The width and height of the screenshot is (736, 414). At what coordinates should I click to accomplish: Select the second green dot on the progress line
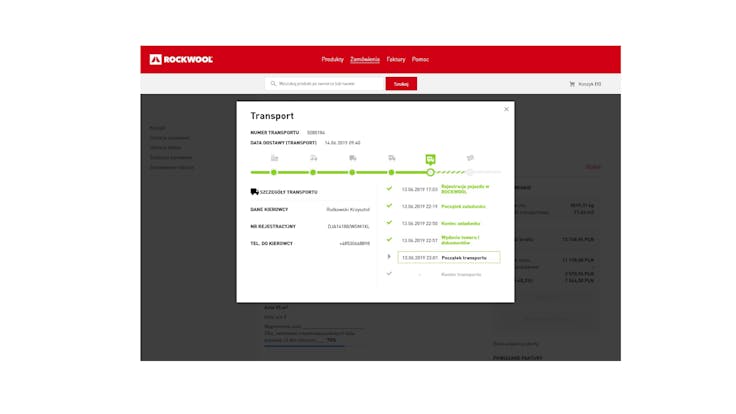(313, 172)
